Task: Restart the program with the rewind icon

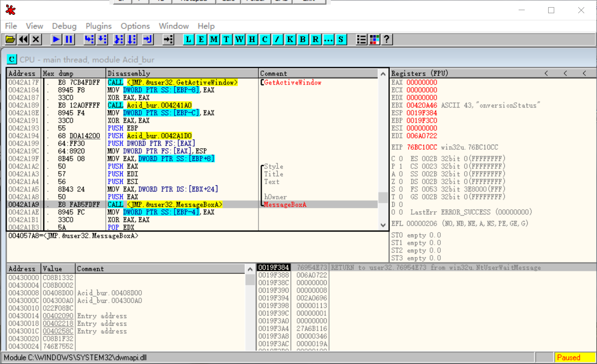Action: tap(23, 39)
